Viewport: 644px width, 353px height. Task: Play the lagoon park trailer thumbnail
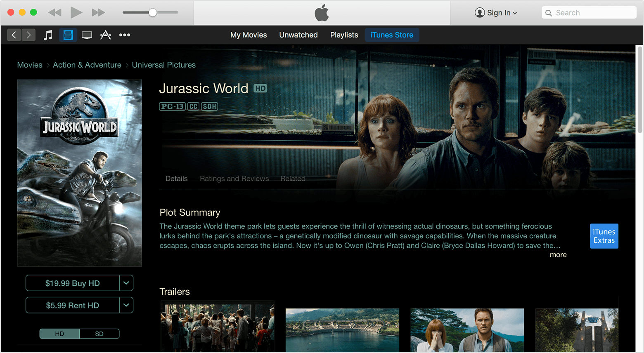click(343, 330)
